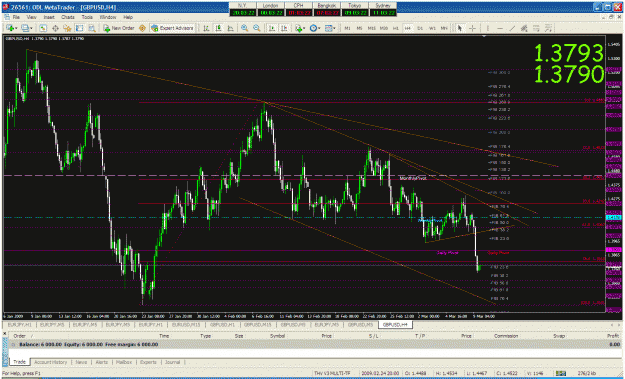Sort trades by the Symbol column
625x379 pixels.
pyautogui.click(x=277, y=336)
